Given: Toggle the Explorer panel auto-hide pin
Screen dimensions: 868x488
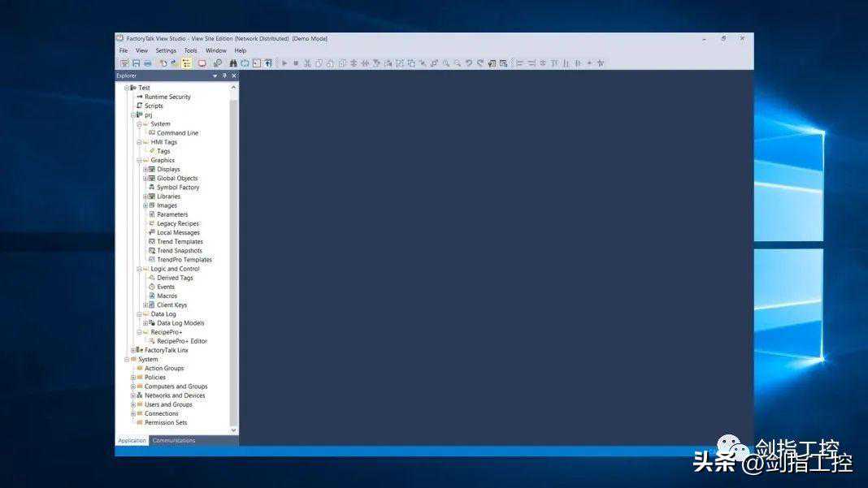Looking at the screenshot, I should tap(224, 76).
